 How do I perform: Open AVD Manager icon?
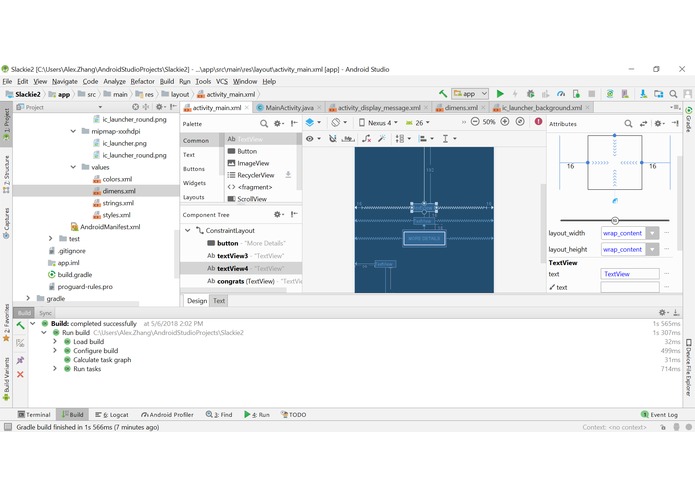coord(625,93)
